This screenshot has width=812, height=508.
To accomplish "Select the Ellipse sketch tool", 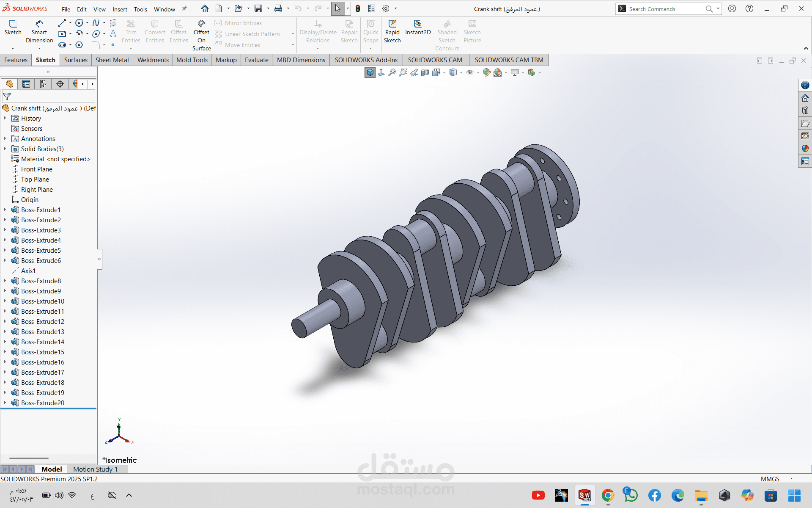I will [x=96, y=34].
